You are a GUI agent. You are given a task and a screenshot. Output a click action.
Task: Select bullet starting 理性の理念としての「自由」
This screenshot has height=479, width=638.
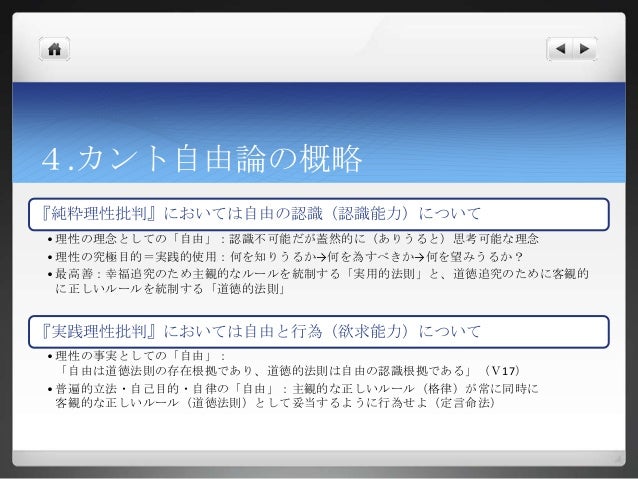coord(294,239)
